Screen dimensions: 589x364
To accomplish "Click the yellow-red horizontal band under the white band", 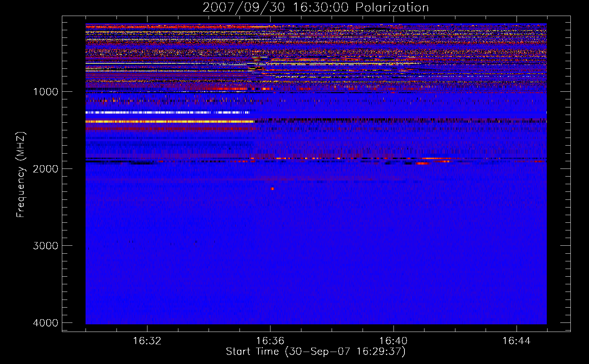I will tap(170, 122).
